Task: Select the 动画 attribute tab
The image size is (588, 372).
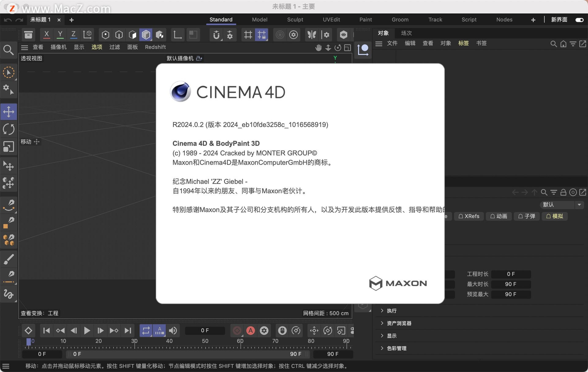Action: click(x=499, y=216)
